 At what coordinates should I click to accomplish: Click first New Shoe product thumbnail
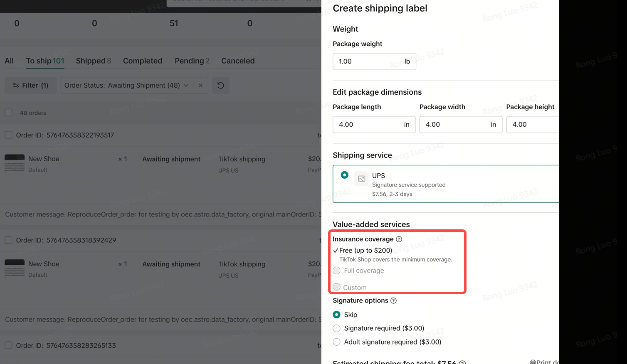point(15,164)
